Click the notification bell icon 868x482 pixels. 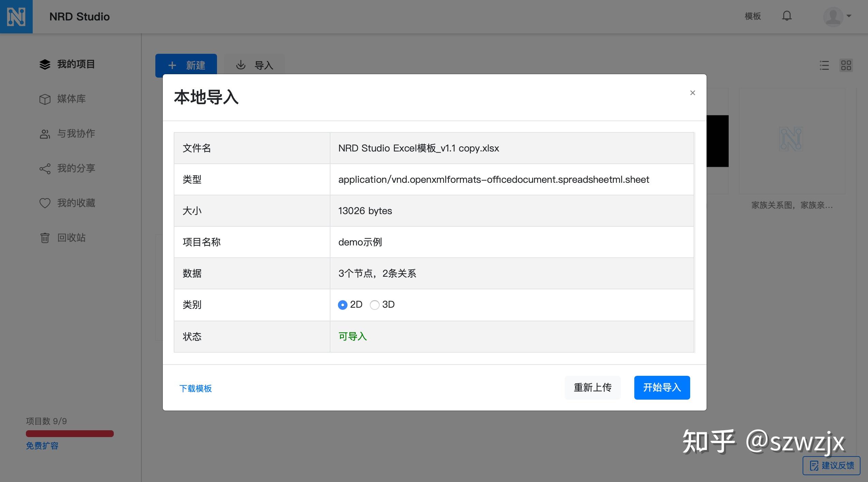click(x=787, y=16)
